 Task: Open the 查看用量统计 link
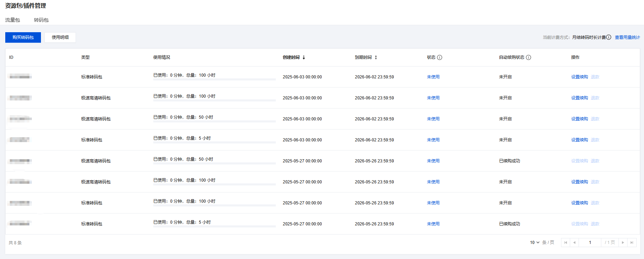(627, 37)
